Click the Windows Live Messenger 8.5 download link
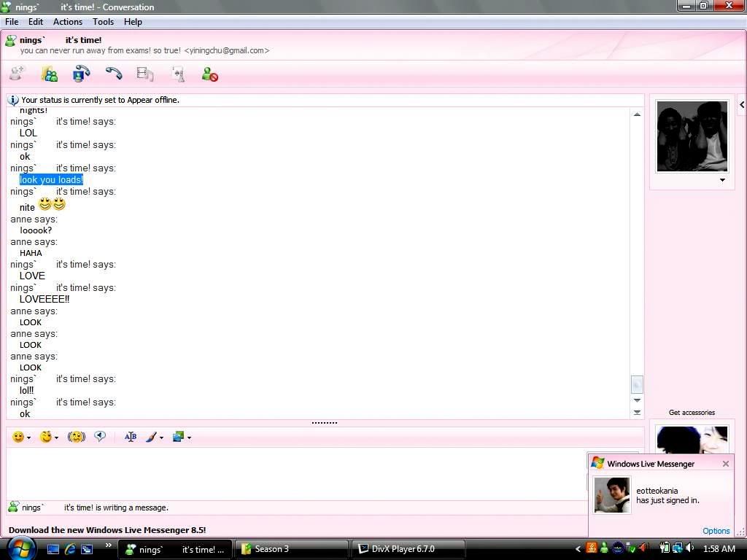Screen dimensions: 747x560 click(x=107, y=530)
